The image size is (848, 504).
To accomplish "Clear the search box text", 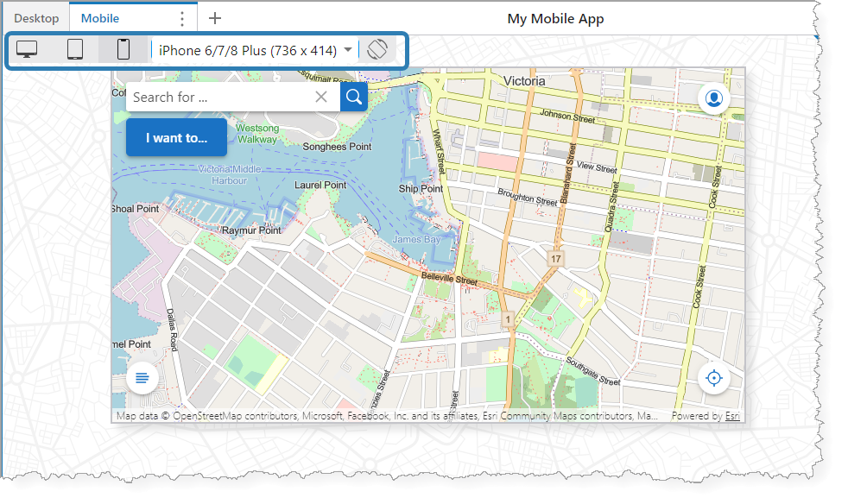I will [x=321, y=98].
